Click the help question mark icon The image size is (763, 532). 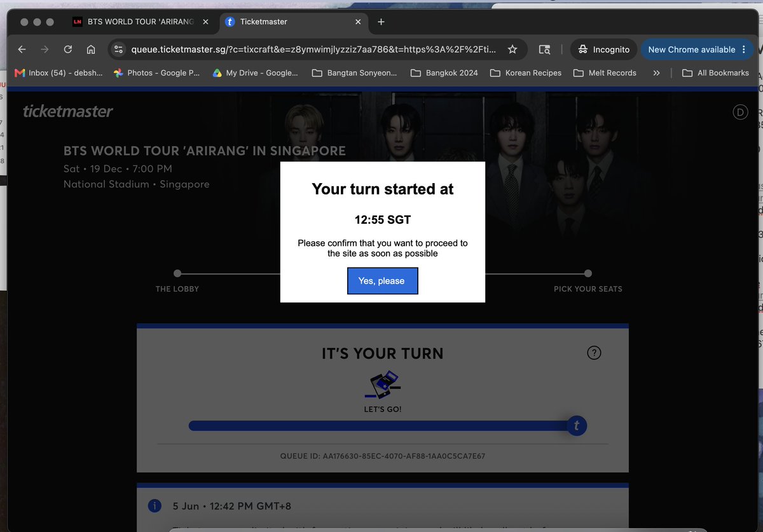[594, 353]
